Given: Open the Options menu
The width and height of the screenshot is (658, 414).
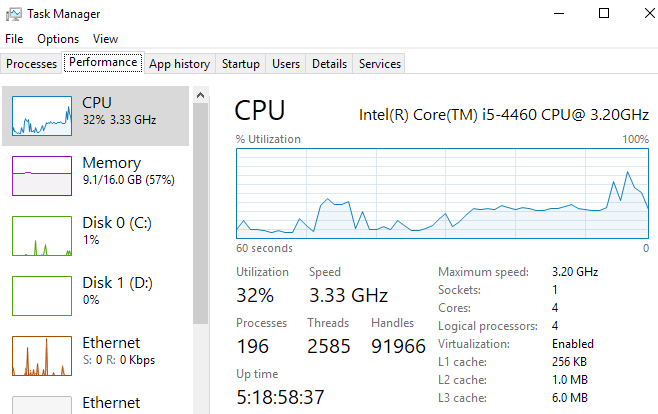Looking at the screenshot, I should [x=58, y=39].
